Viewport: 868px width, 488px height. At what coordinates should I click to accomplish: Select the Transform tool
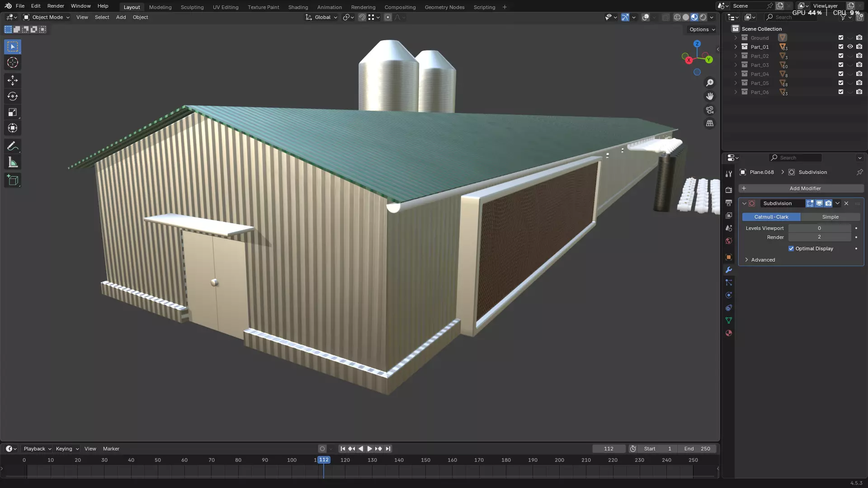pos(13,128)
